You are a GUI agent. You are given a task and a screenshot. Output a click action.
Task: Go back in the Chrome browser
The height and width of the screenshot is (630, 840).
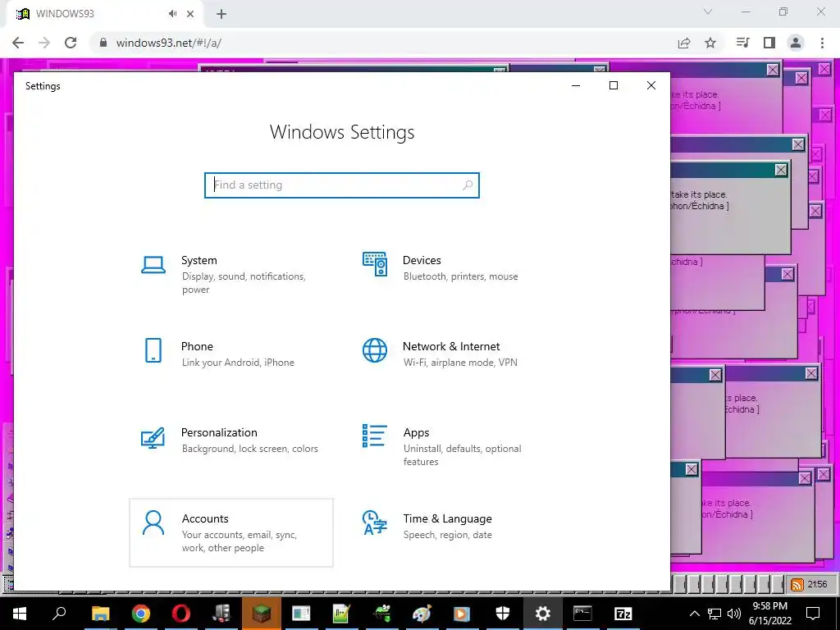pos(18,43)
